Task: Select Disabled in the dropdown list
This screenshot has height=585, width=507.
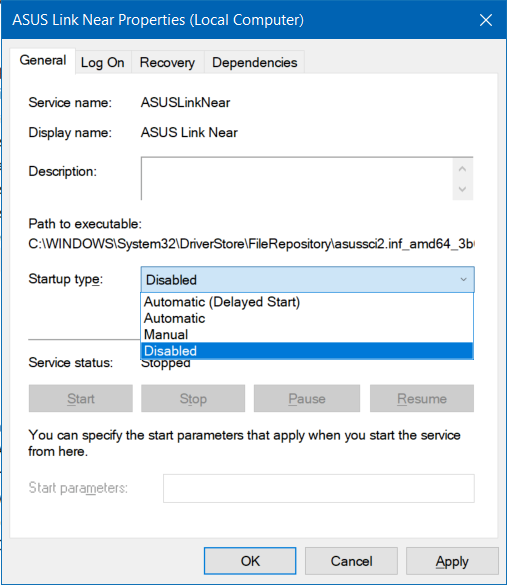Action: (x=307, y=351)
